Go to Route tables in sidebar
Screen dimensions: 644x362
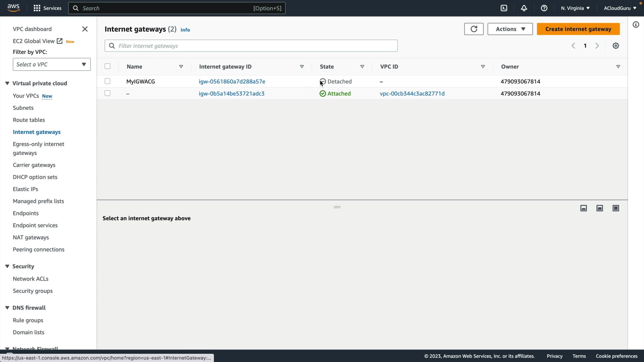29,120
